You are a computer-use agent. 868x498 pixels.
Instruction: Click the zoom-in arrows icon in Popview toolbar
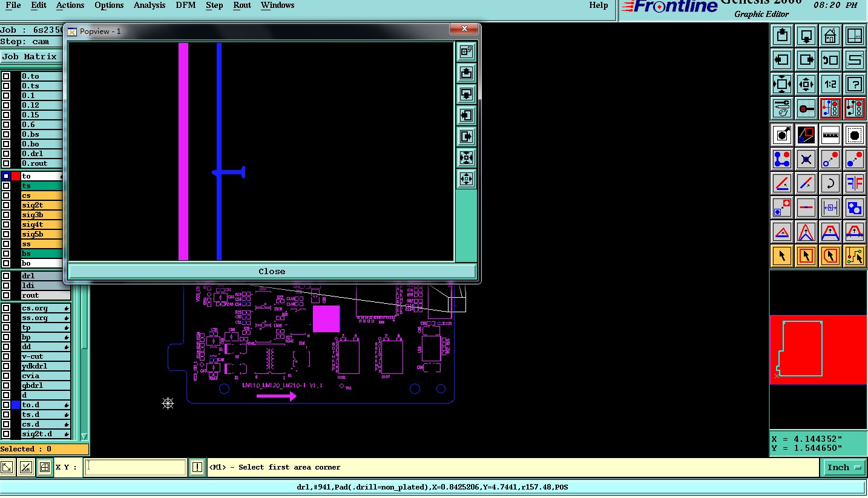[466, 158]
